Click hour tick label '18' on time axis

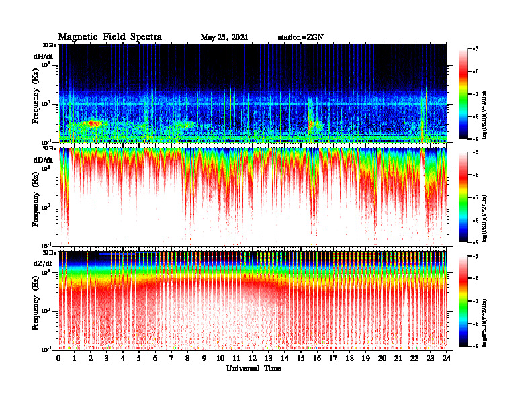click(x=349, y=359)
